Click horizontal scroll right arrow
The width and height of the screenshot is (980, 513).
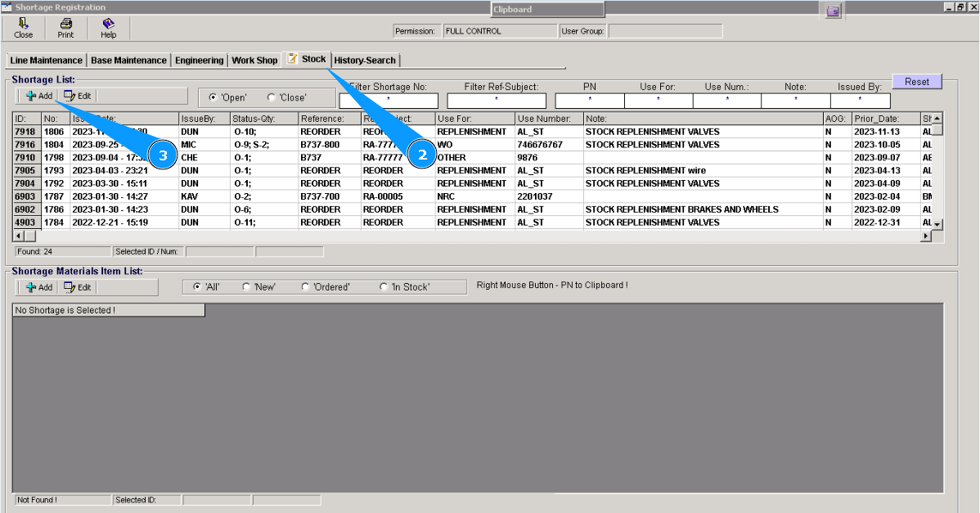coord(926,236)
